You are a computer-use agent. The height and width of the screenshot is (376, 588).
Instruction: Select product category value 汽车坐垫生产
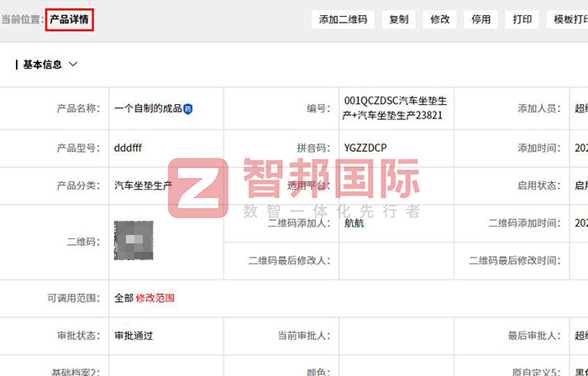click(x=144, y=185)
